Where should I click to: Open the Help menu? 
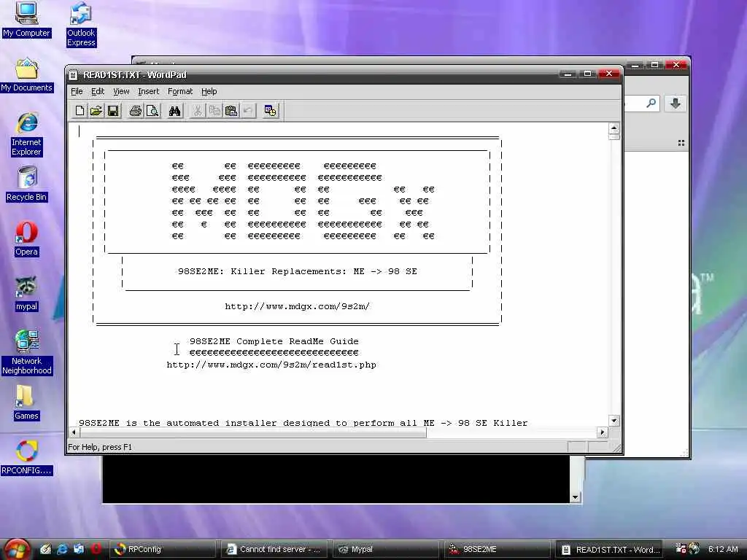(209, 91)
